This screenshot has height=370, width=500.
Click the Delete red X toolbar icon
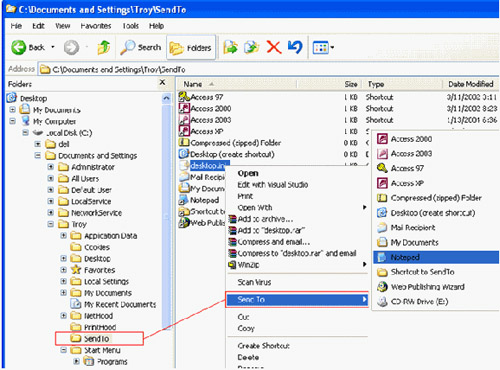tap(274, 47)
